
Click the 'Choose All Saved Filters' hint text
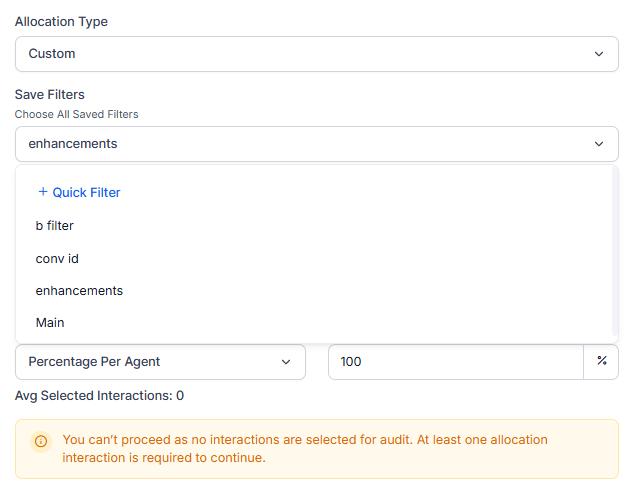click(x=76, y=115)
